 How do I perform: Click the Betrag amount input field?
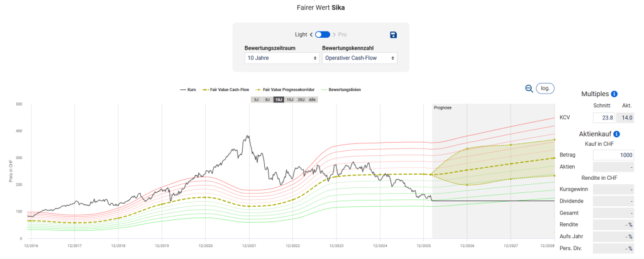pyautogui.click(x=614, y=155)
